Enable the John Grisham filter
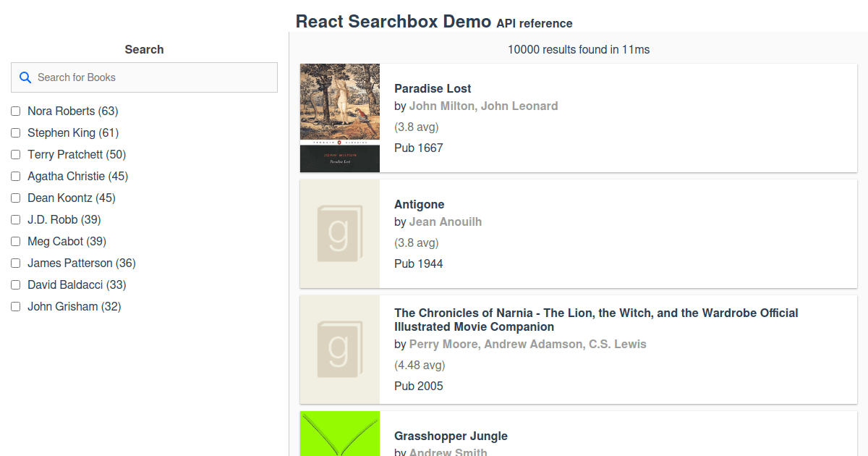Screen dimensions: 868x456 15,306
